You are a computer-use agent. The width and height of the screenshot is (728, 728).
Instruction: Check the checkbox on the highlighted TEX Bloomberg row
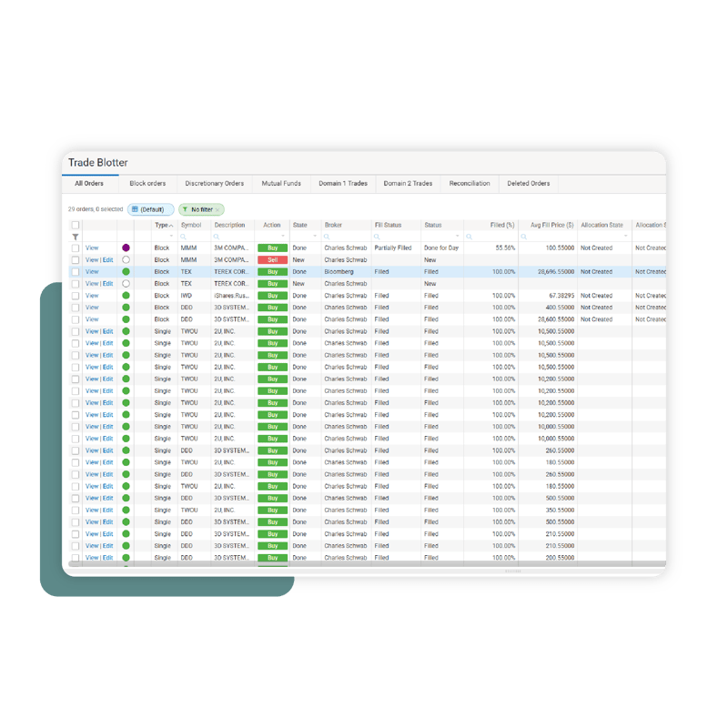pos(74,271)
